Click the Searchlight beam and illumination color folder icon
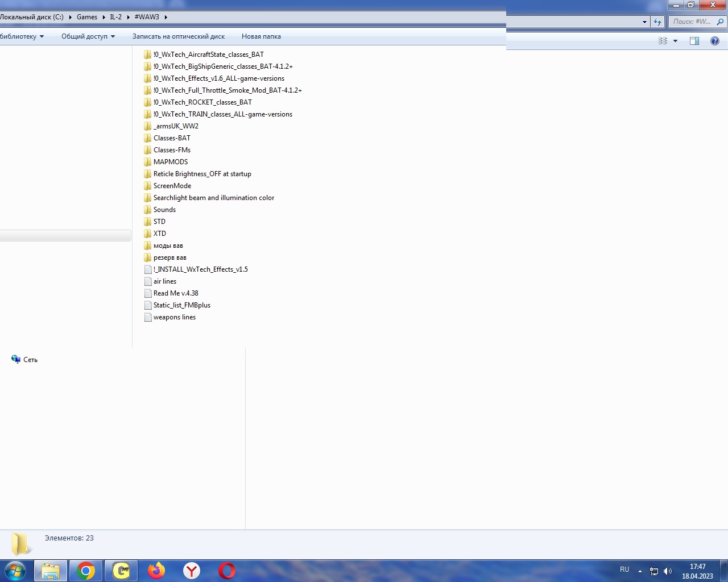728x582 pixels. tap(148, 198)
